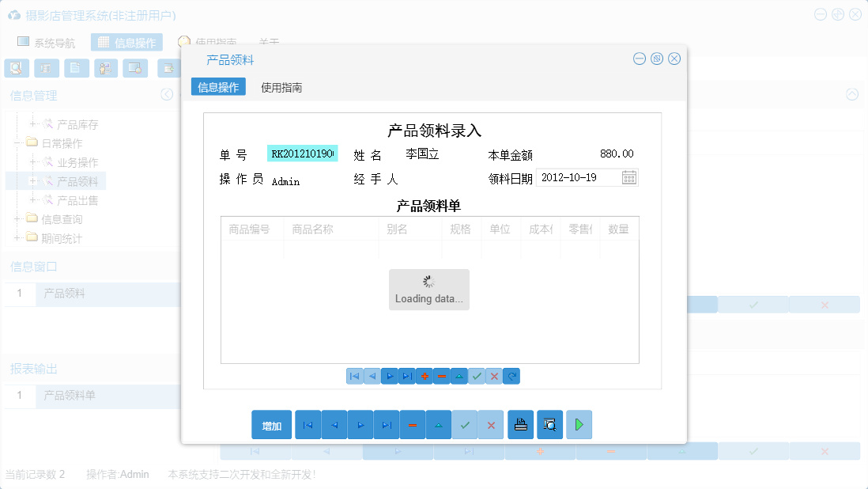
Task: Collapse the 信息管理 sidebar panel
Action: coord(167,94)
